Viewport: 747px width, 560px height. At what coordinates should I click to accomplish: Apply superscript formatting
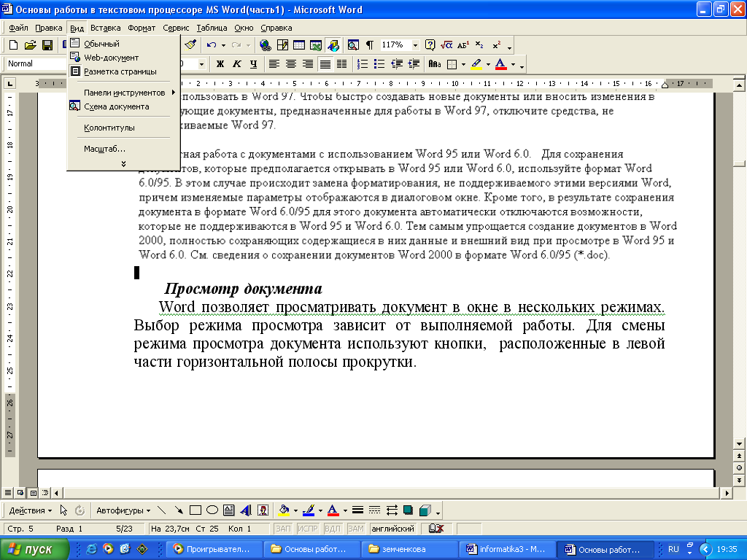tap(496, 45)
